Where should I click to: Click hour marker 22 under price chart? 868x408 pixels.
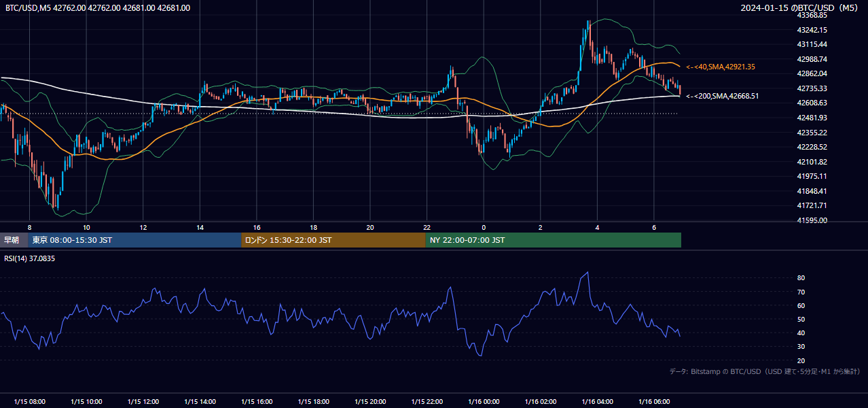click(x=427, y=227)
